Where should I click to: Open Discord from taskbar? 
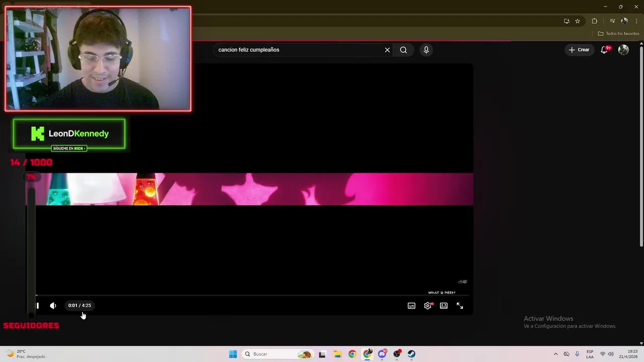pos(382,354)
